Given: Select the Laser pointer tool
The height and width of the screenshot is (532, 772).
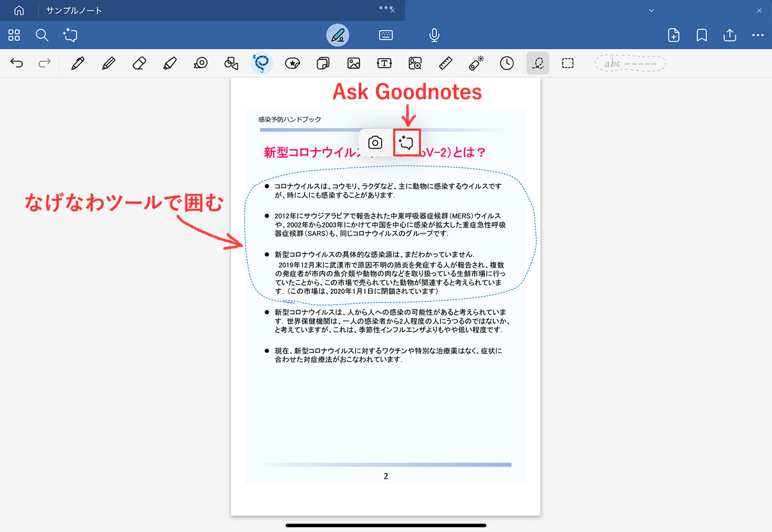Looking at the screenshot, I should pyautogui.click(x=476, y=63).
